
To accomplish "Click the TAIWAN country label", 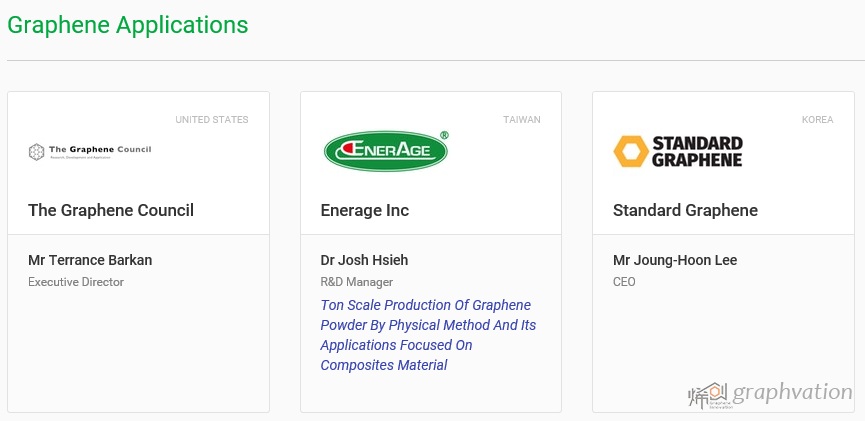I will click(x=522, y=120).
